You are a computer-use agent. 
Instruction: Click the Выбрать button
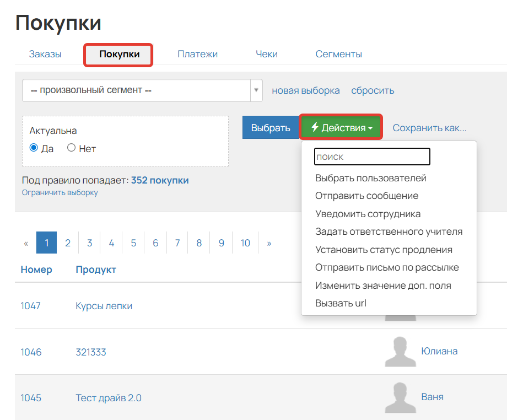pos(271,127)
